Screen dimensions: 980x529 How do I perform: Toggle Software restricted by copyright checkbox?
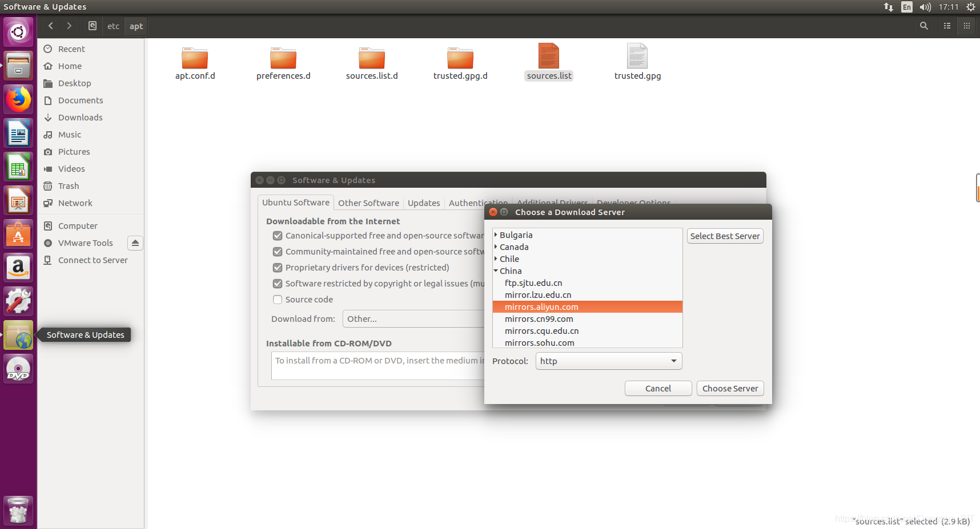(278, 284)
